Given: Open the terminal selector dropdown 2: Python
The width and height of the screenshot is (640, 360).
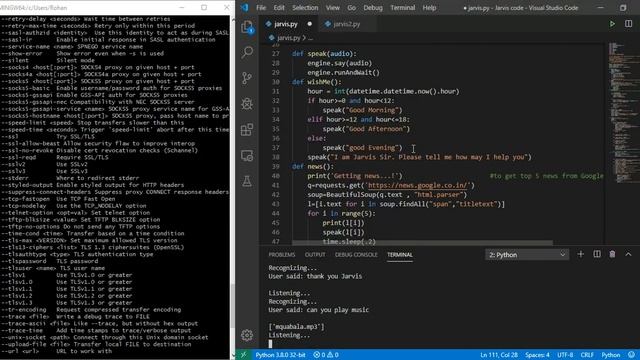Looking at the screenshot, I should click(x=527, y=255).
